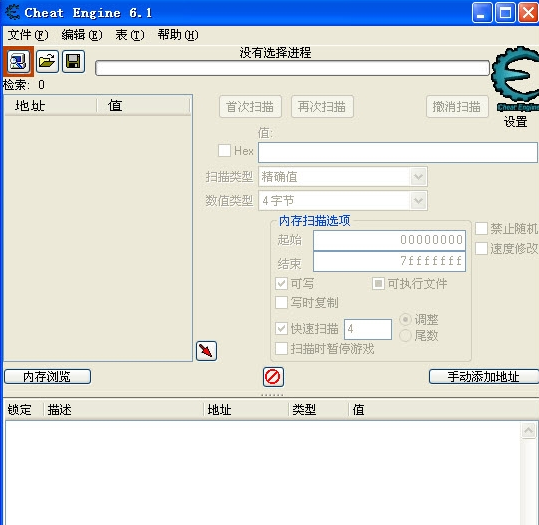Click the Cheat Engine logo settings icon
Image resolution: width=539 pixels, height=525 pixels.
click(x=516, y=79)
